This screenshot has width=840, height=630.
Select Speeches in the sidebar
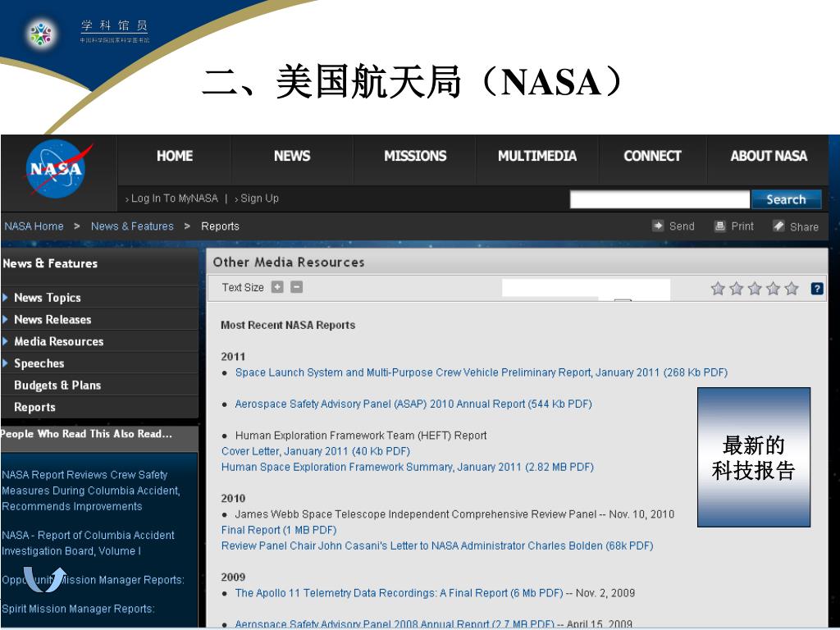(x=39, y=363)
